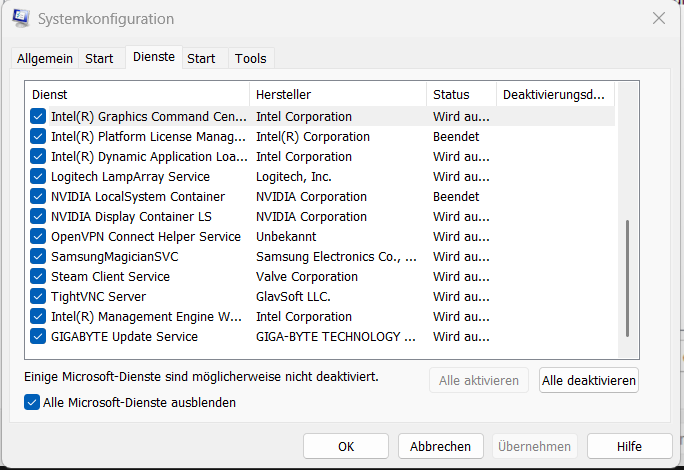Toggle Logitech LampArray Service checkbox
This screenshot has width=684, height=470.
38,177
